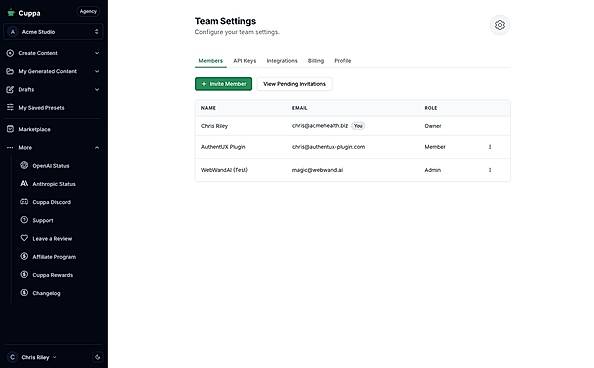
Task: Expand the Drafts chevron
Action: pyautogui.click(x=97, y=89)
